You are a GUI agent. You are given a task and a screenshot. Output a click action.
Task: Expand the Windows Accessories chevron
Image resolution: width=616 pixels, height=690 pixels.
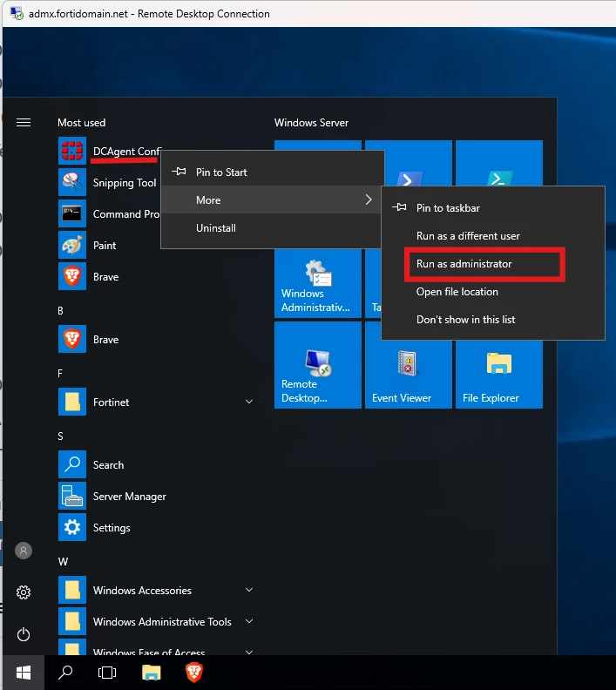point(249,590)
